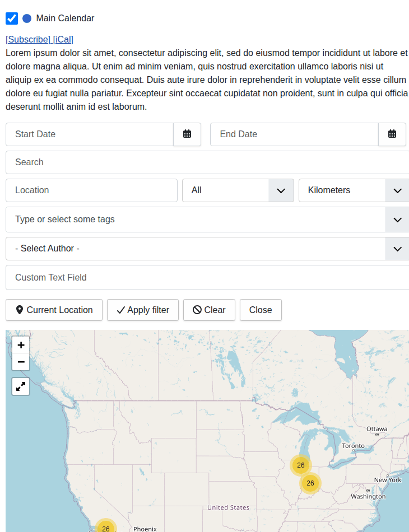
Task: Click into the Custom Text Field
Action: [207, 278]
